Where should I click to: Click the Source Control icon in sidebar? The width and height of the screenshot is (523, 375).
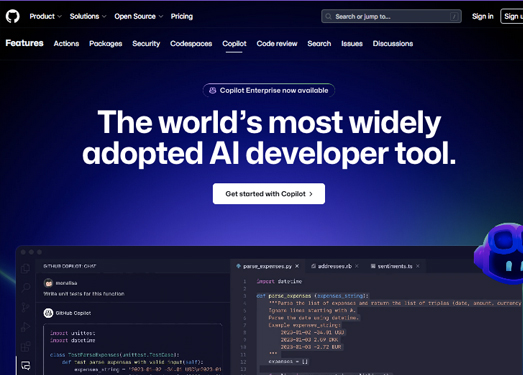pyautogui.click(x=26, y=307)
